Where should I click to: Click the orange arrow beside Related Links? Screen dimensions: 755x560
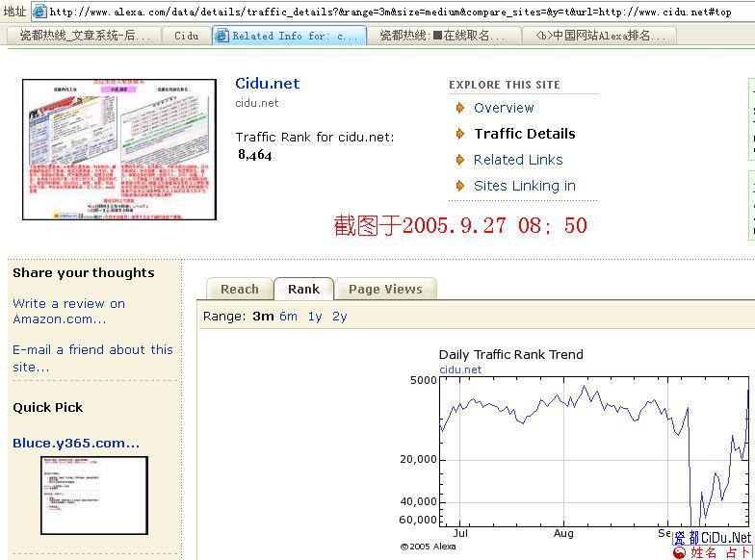pyautogui.click(x=460, y=160)
